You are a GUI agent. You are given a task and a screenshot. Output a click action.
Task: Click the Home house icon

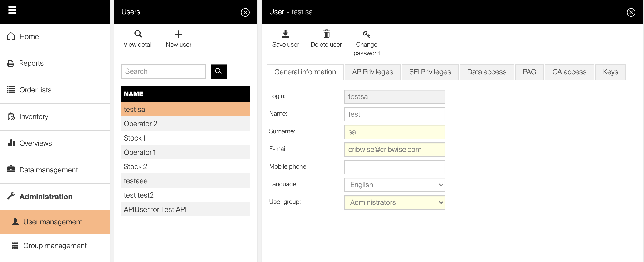[11, 36]
